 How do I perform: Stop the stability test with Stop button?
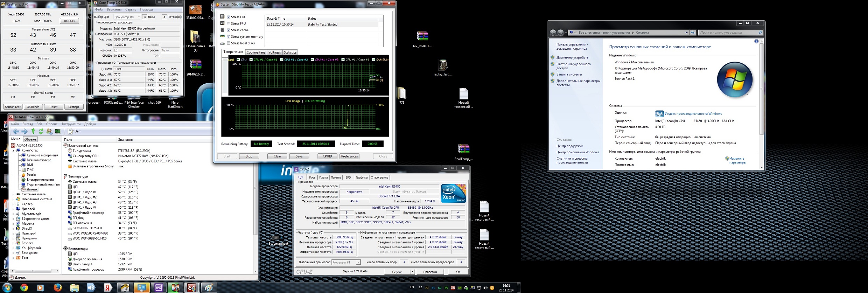click(249, 156)
